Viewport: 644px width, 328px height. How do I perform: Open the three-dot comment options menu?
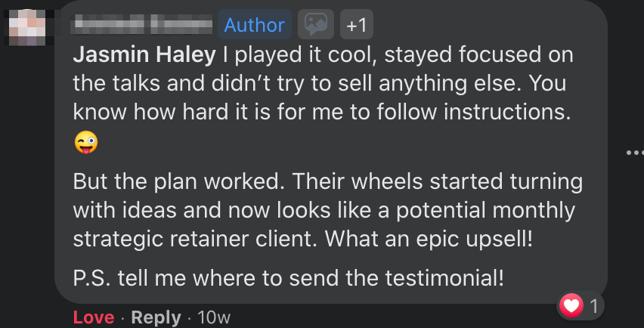pos(634,153)
